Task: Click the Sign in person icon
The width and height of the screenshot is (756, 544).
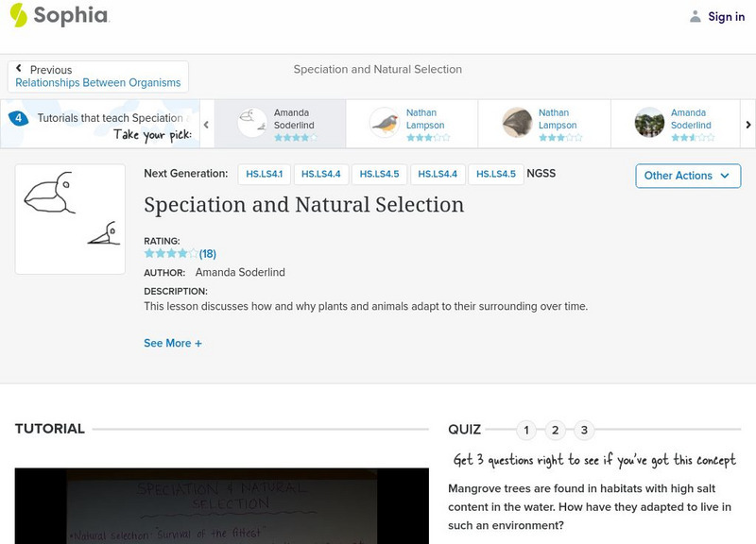Action: 697,16
